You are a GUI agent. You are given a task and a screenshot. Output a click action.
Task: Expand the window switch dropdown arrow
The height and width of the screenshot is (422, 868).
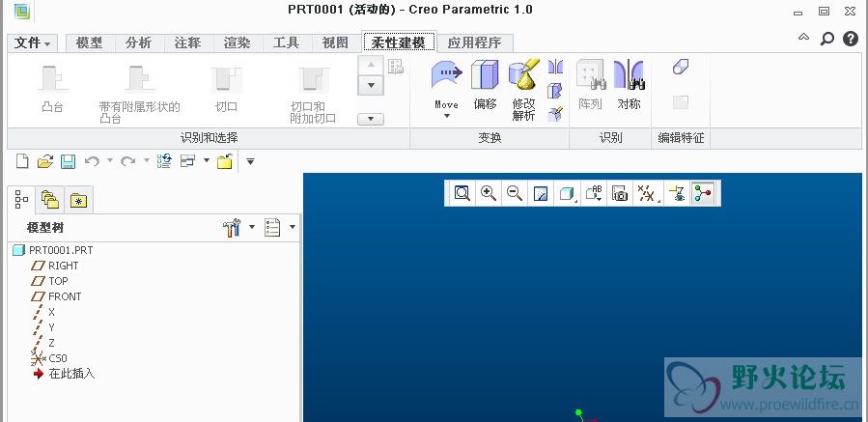[x=207, y=160]
